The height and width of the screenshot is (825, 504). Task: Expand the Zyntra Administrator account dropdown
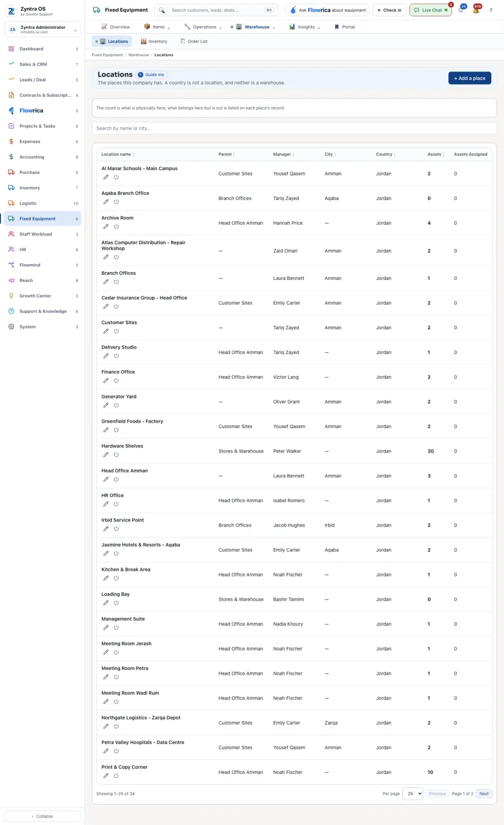(x=43, y=29)
